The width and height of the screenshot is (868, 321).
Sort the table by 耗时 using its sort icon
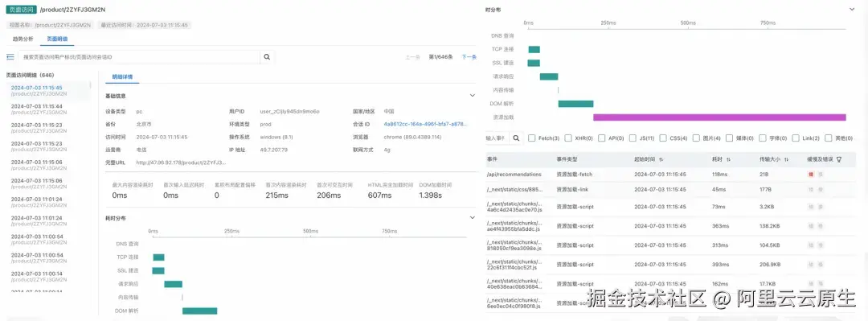[728, 159]
